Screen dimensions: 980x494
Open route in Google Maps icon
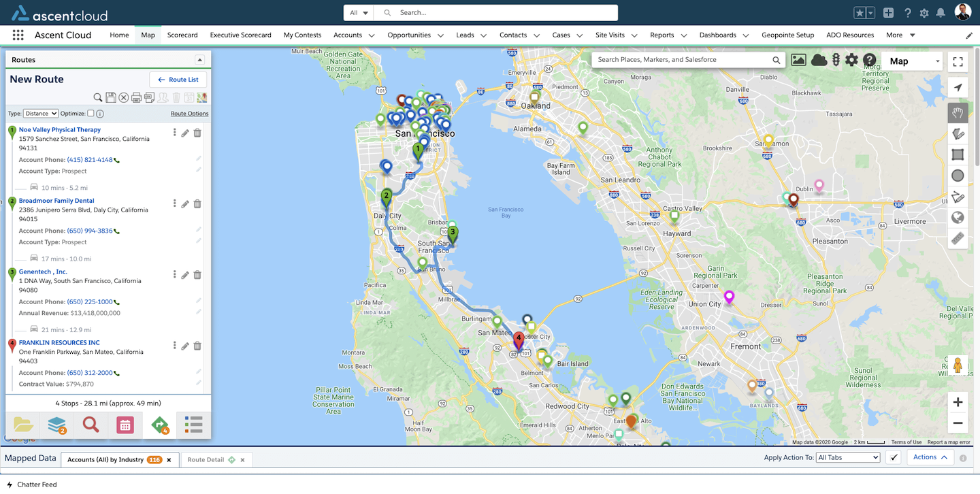[x=202, y=98]
